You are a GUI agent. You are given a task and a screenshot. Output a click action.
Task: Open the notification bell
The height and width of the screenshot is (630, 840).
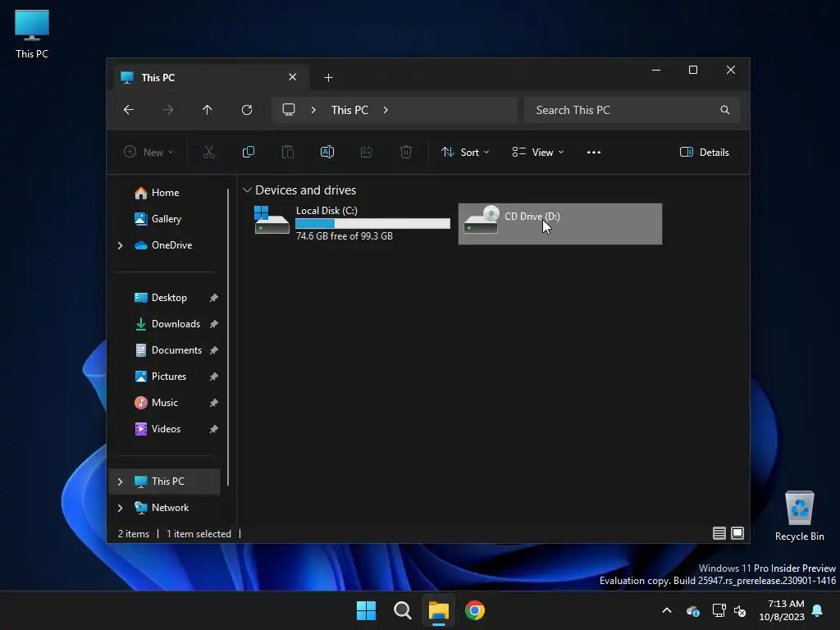tap(818, 610)
